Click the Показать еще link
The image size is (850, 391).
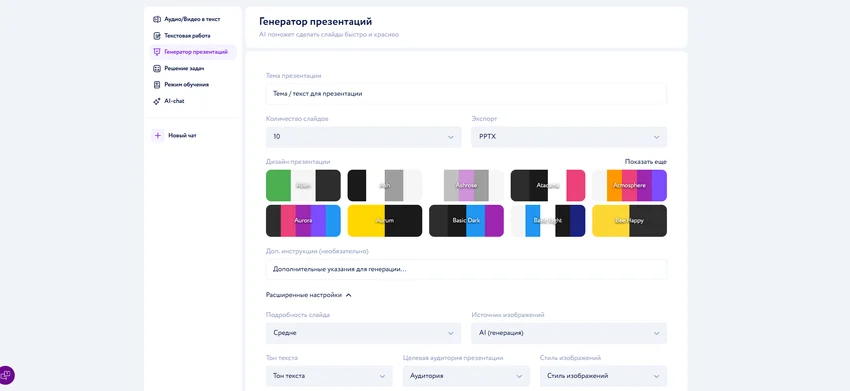(646, 162)
